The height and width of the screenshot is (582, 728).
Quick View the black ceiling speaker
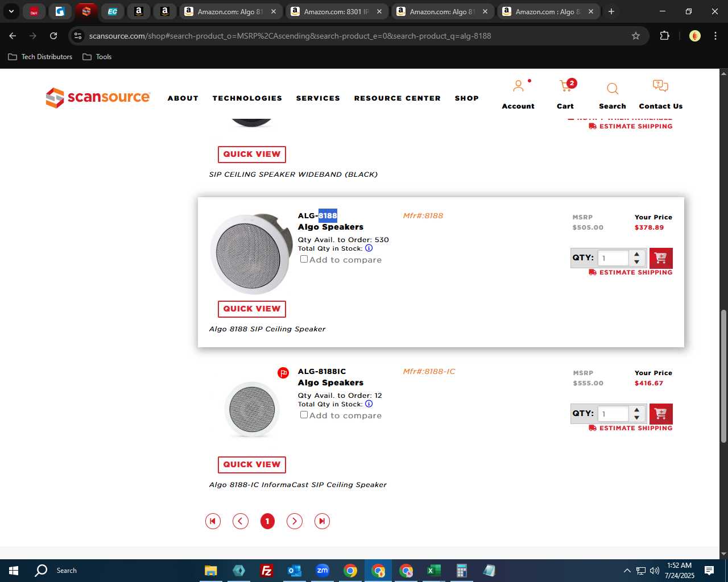(x=252, y=154)
